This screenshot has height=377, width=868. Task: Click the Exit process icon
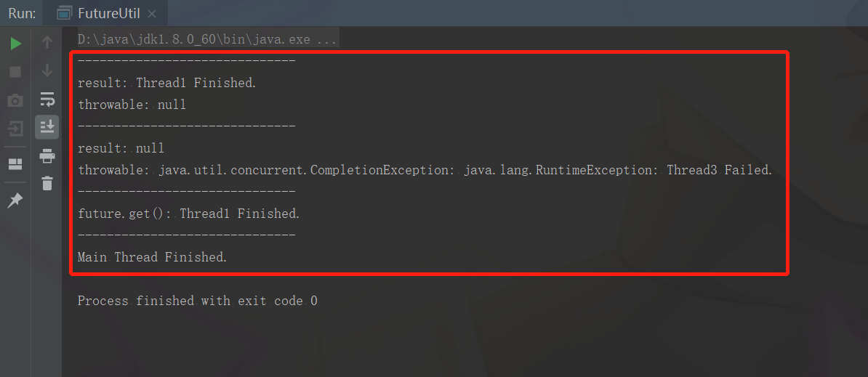tap(15, 129)
